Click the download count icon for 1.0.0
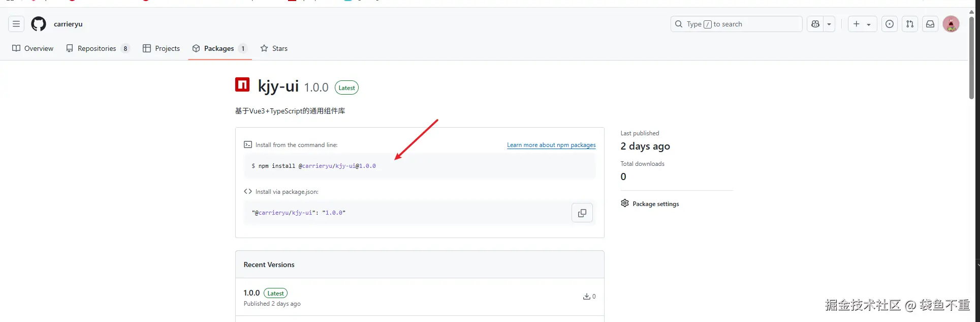 point(586,297)
